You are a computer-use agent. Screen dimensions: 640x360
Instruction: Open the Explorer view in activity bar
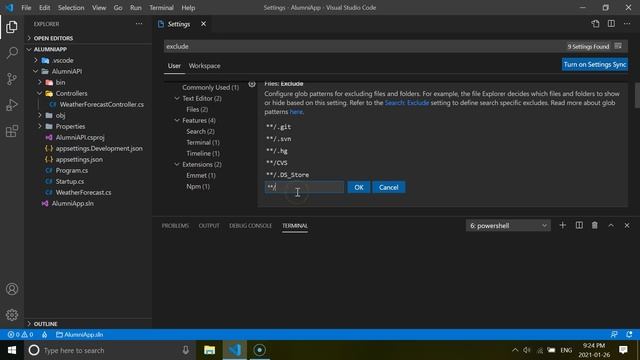(x=12, y=27)
